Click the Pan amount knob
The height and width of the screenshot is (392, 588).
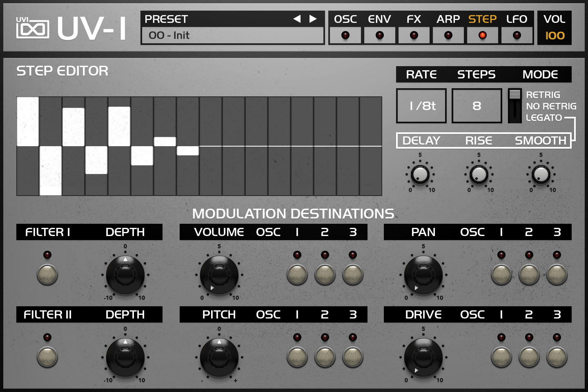coord(423,275)
